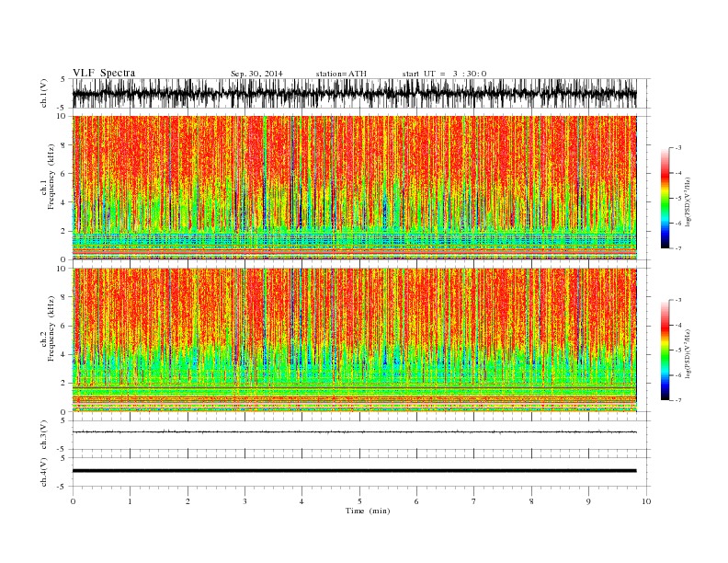
Task: Click the ch.2 'Frequency (kHz)' axis label
Action: click(x=51, y=329)
